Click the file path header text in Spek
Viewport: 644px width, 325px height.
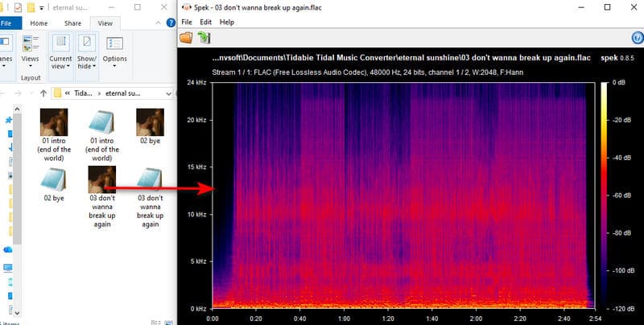[401, 58]
